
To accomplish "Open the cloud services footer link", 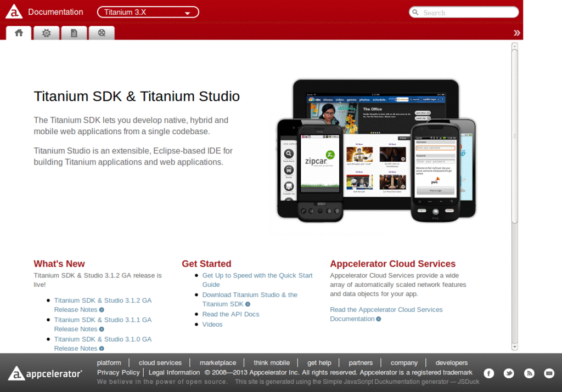I will coord(160,362).
